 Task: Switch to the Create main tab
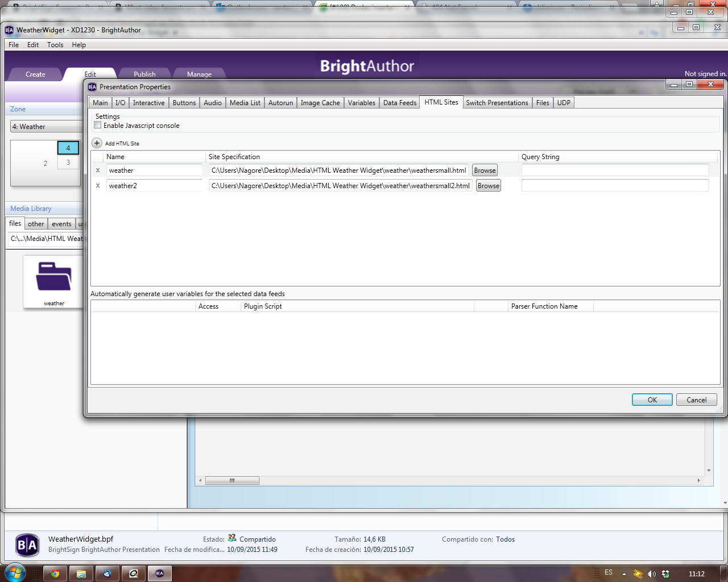point(35,74)
